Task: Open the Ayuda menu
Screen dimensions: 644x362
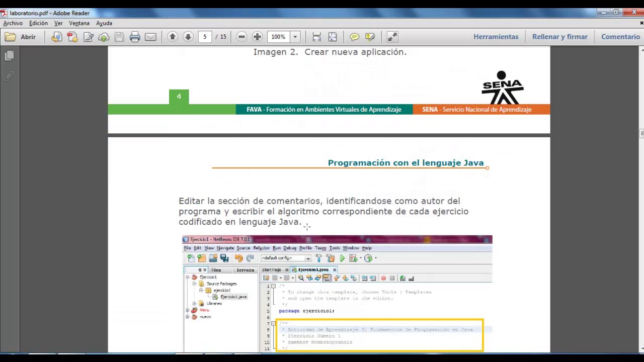Action: coord(104,23)
